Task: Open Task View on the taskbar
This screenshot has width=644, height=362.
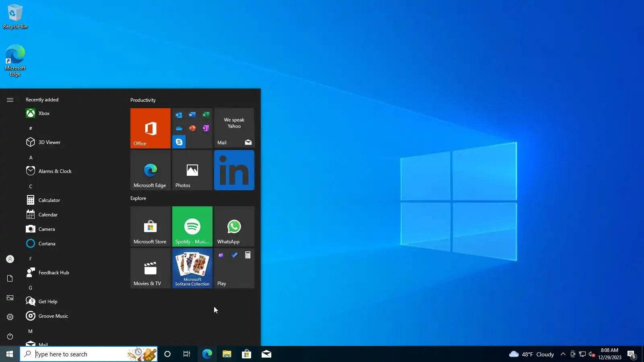Action: (x=187, y=354)
